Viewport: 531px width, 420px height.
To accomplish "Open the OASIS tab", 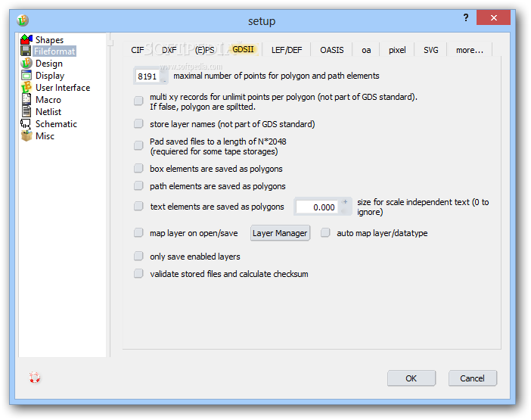I will (332, 50).
